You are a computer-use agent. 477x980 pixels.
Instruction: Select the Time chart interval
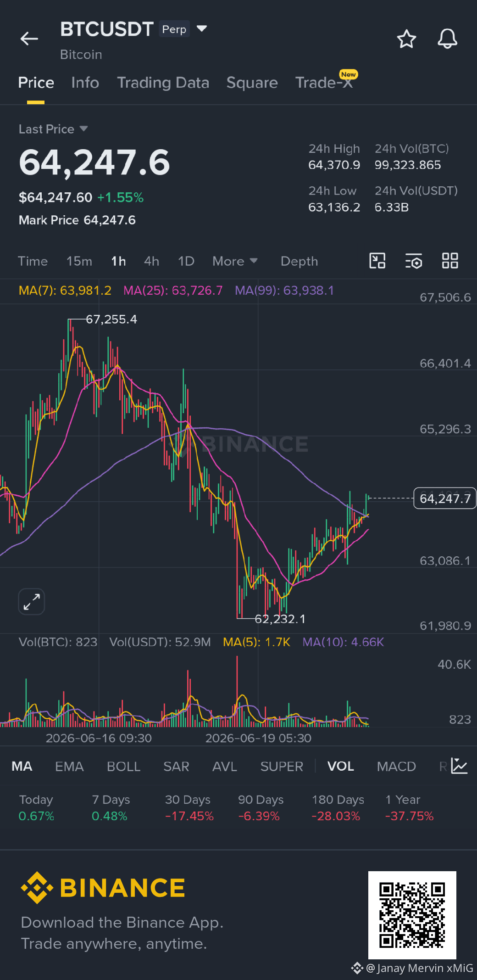pyautogui.click(x=33, y=261)
